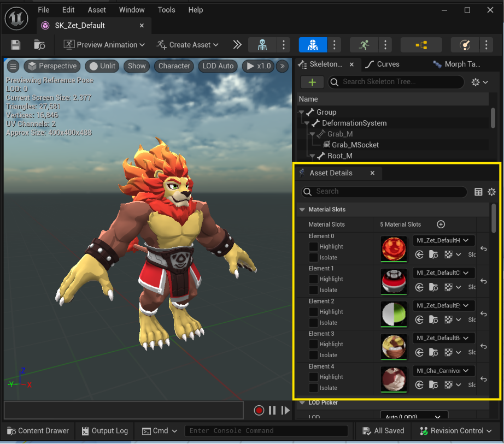Enable Isolate for Element 4
The image size is (504, 444).
[313, 388]
